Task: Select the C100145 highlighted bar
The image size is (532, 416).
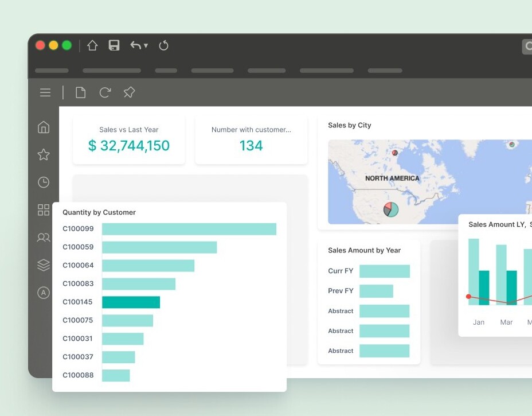Action: [131, 302]
